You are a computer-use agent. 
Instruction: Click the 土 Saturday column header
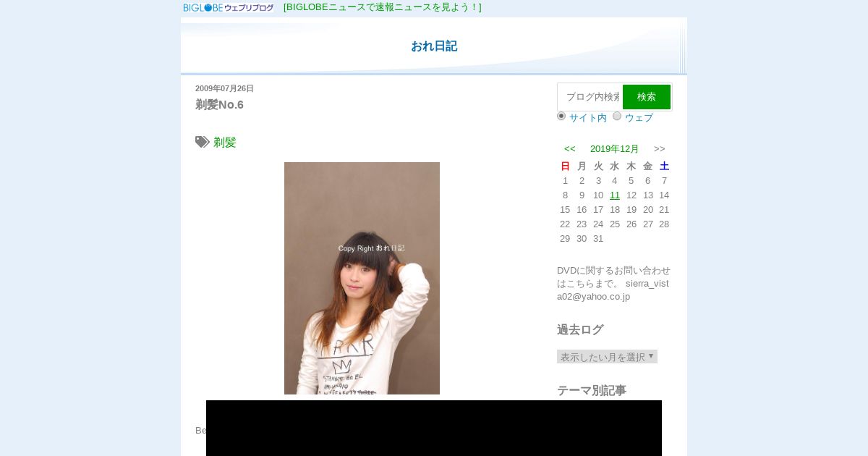pos(664,166)
